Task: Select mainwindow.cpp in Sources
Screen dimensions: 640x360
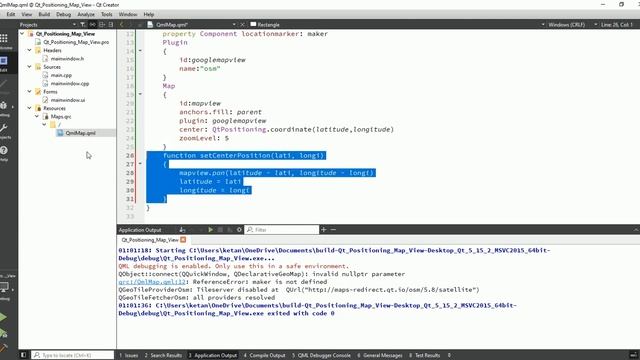Action: pyautogui.click(x=70, y=83)
